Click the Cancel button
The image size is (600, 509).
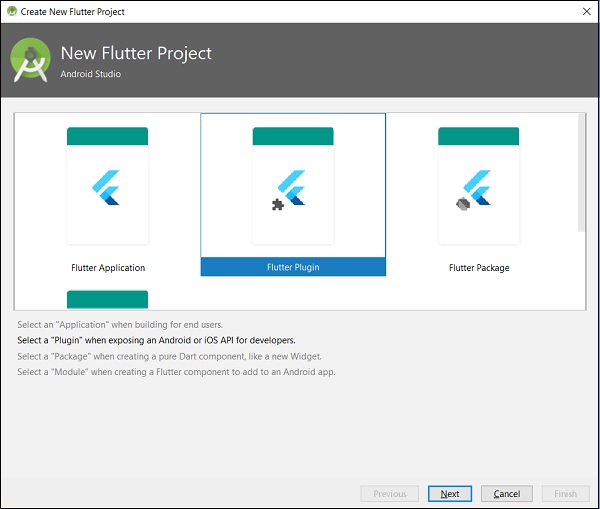(507, 494)
